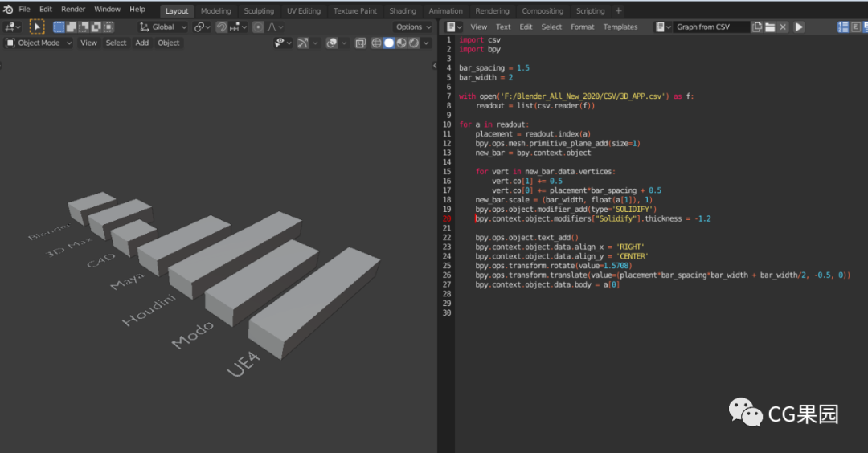Open a text file via folder icon
Image resolution: width=868 pixels, height=453 pixels.
pos(770,27)
